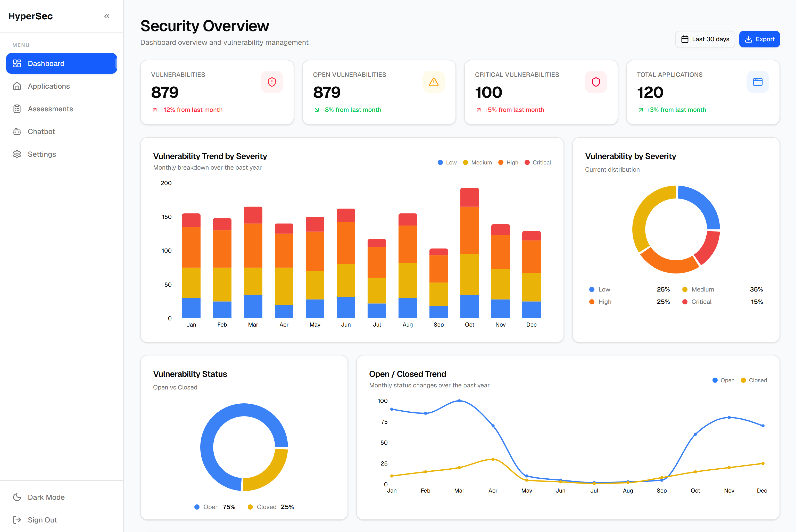The width and height of the screenshot is (796, 532).
Task: Click the shield icon on Critical Vulnerabilities card
Action: point(596,82)
